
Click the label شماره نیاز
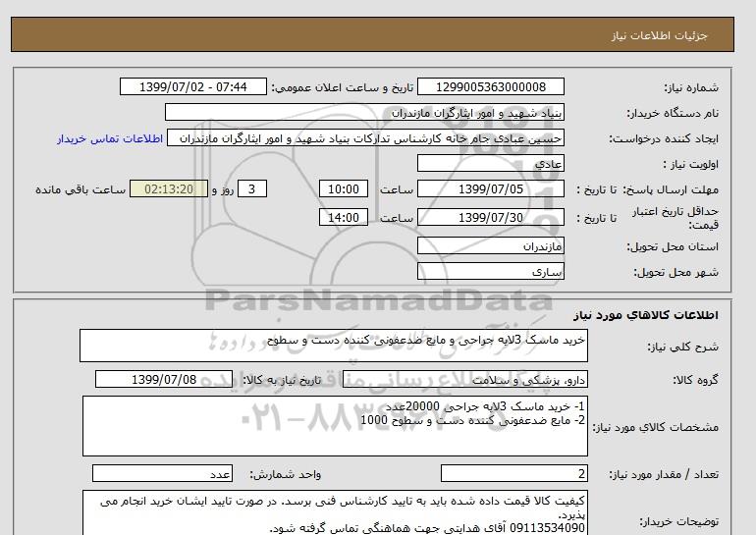(691, 87)
